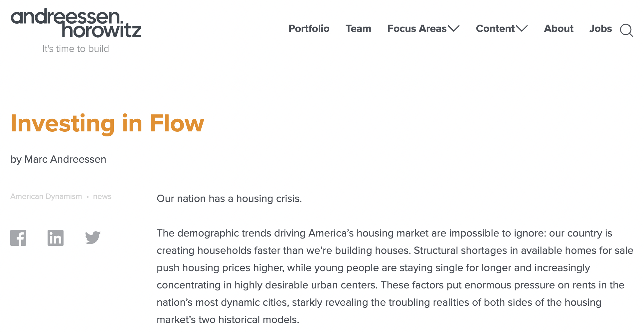The height and width of the screenshot is (332, 644).
Task: Share article via LinkedIn icon
Action: click(x=56, y=238)
